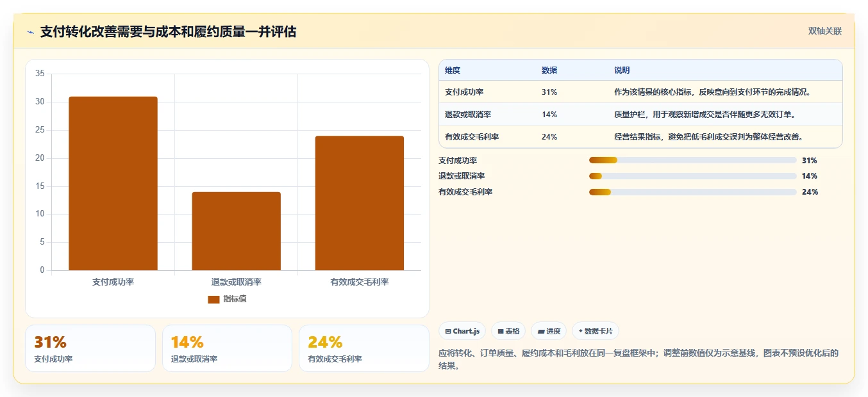This screenshot has width=868, height=397.
Task: Click the 说明 table column header
Action: point(622,70)
